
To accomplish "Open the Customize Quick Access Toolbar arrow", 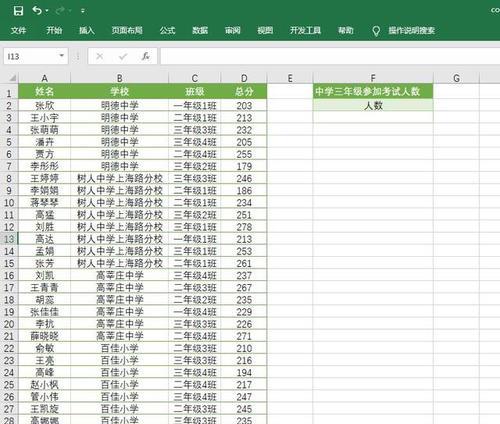I will pos(83,11).
